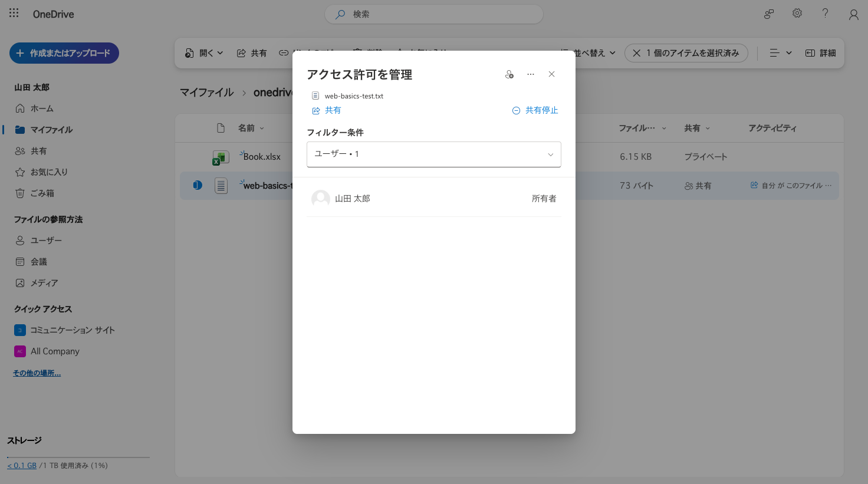
Task: Toggle the selection checkmark for web-basics row
Action: point(198,186)
